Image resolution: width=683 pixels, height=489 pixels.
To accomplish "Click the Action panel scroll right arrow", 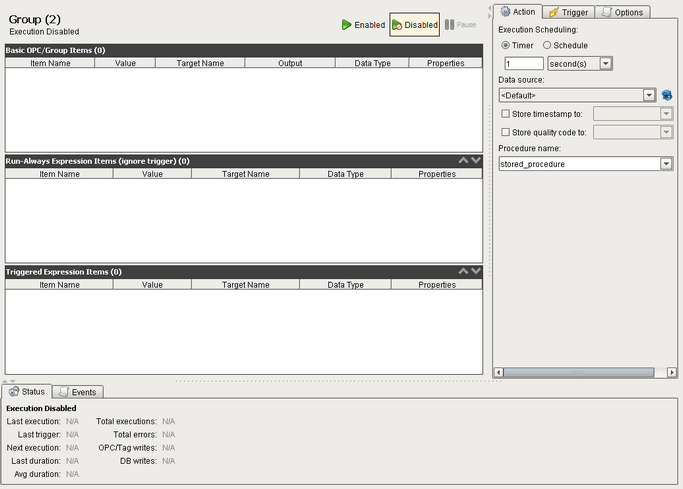I will click(672, 372).
